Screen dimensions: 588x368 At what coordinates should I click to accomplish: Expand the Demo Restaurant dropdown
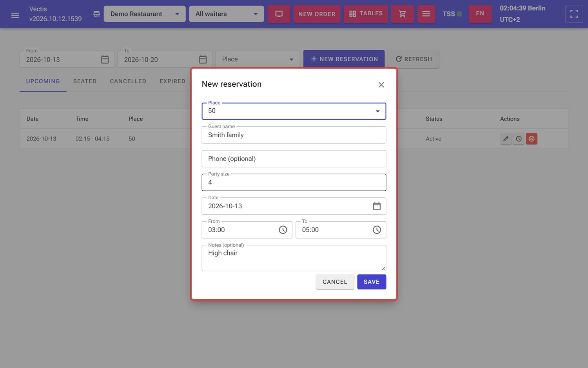145,14
